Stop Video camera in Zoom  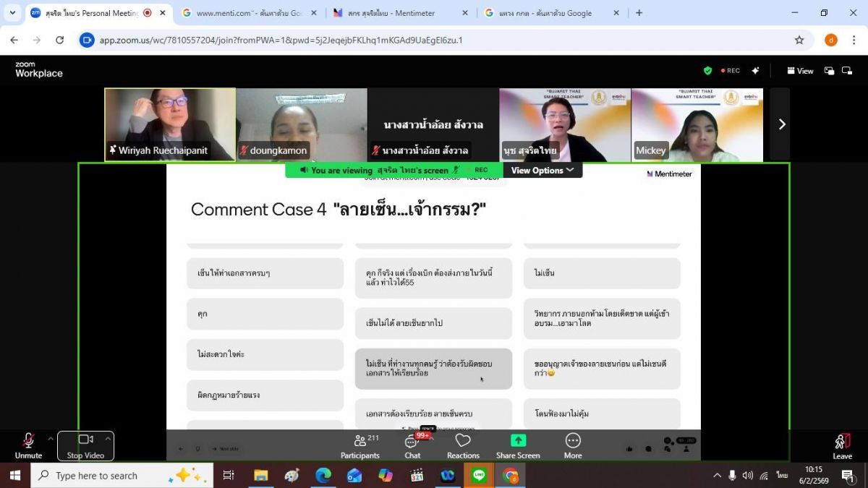coord(85,445)
